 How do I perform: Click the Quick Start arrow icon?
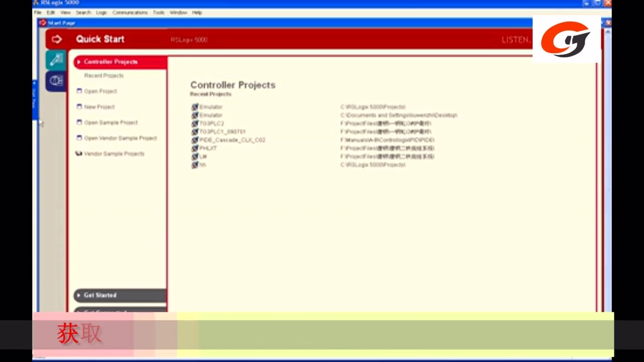[x=57, y=39]
